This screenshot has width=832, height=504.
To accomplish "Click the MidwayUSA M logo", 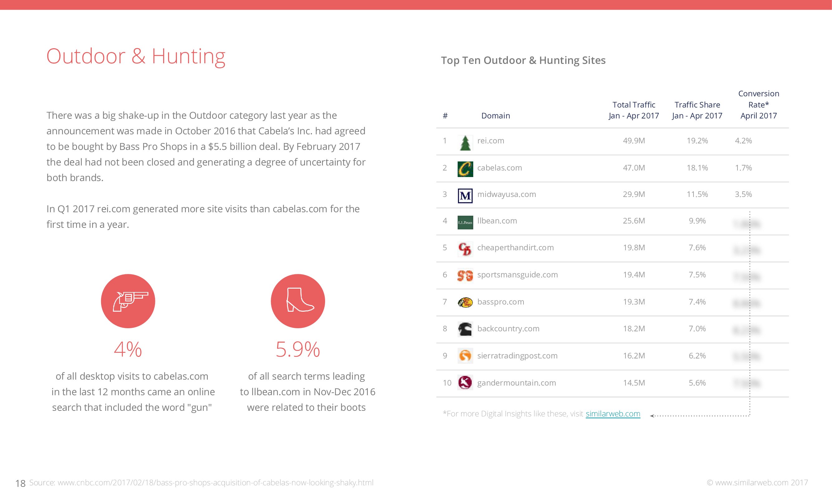I will click(x=465, y=196).
